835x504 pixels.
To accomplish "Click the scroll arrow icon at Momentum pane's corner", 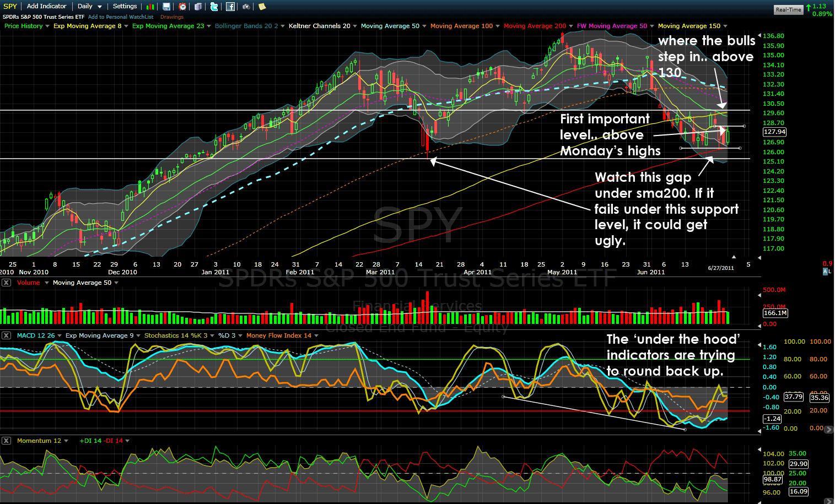I will pyautogui.click(x=829, y=501).
